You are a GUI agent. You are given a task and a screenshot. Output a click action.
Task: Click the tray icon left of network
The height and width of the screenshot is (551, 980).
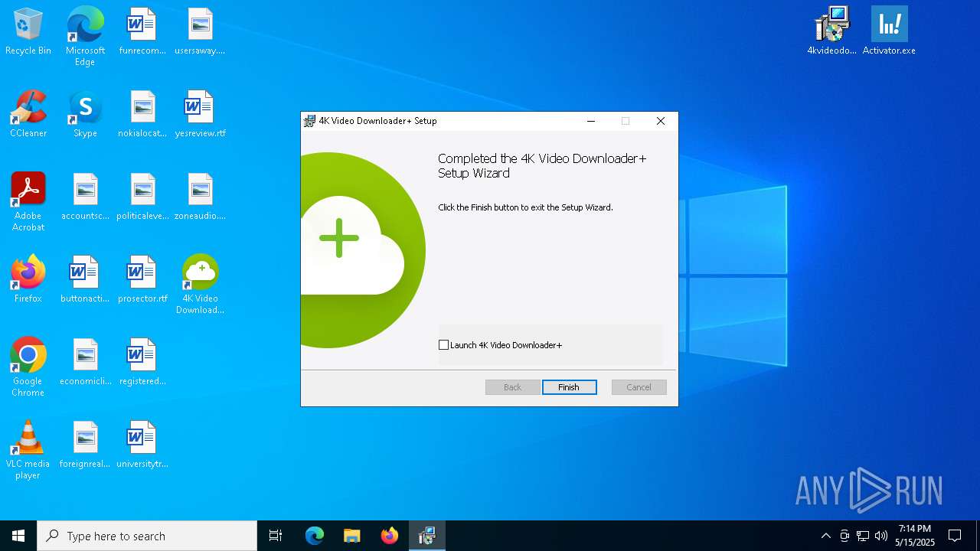(844, 536)
